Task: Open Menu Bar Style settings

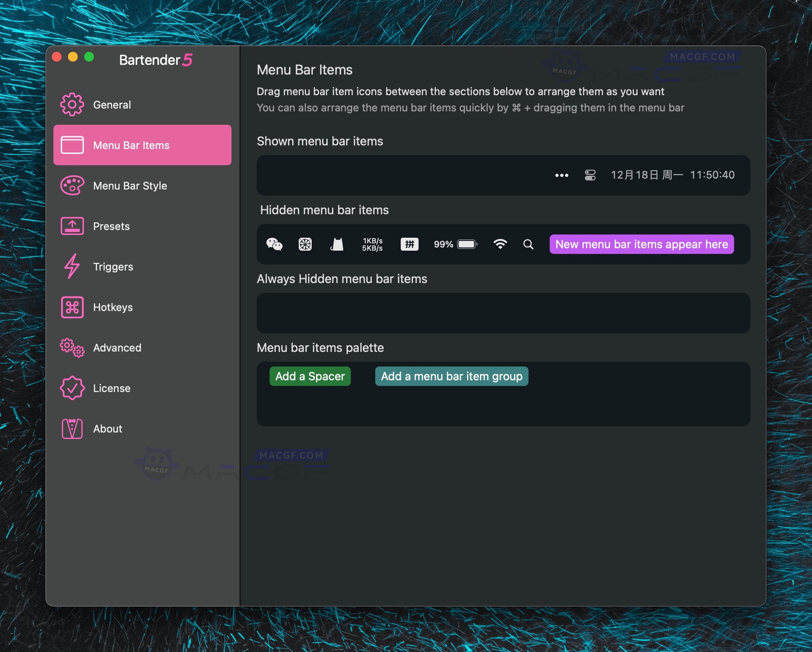Action: 130,185
